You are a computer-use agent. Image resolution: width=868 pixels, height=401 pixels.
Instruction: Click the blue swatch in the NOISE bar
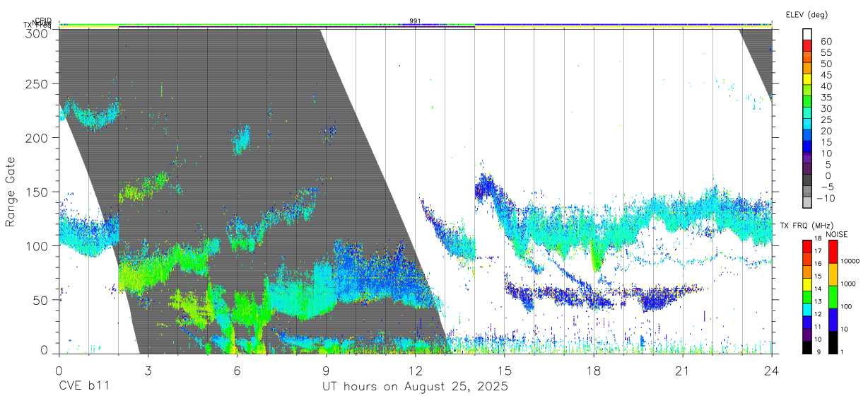(832, 320)
